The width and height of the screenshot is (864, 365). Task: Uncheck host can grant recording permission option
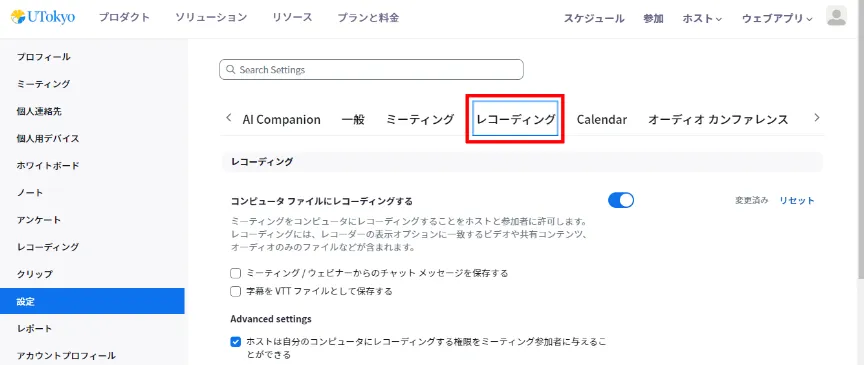236,342
